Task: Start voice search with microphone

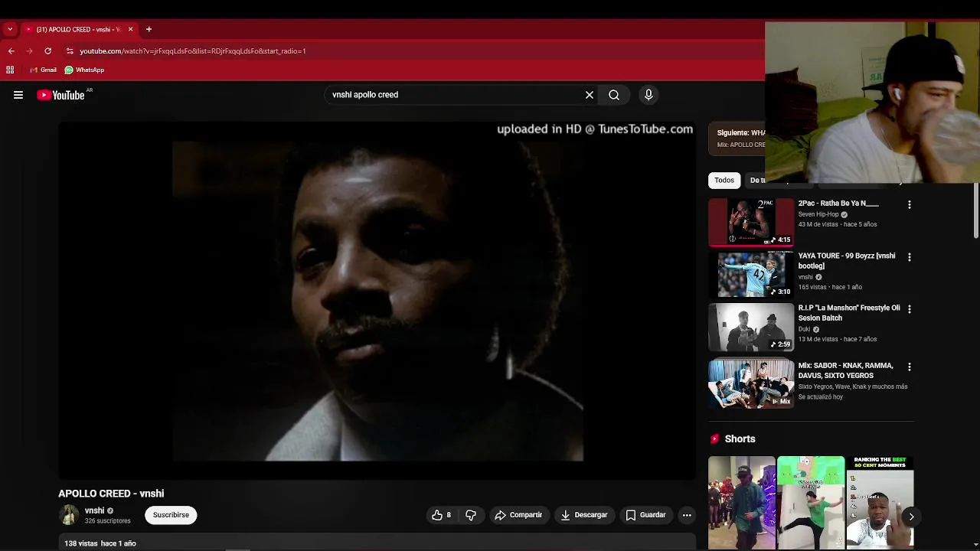Action: tap(648, 95)
